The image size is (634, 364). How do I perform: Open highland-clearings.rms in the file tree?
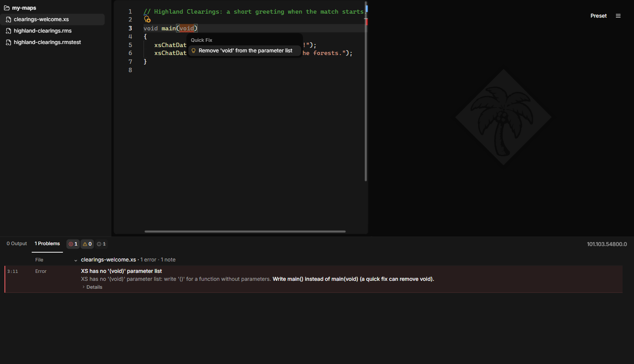[52, 31]
